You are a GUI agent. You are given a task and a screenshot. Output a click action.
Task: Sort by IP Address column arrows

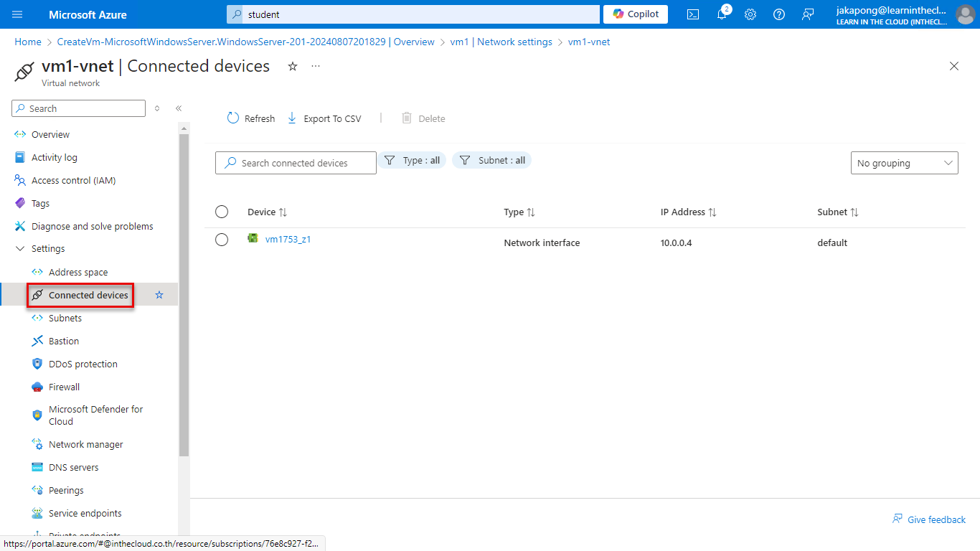(x=712, y=212)
